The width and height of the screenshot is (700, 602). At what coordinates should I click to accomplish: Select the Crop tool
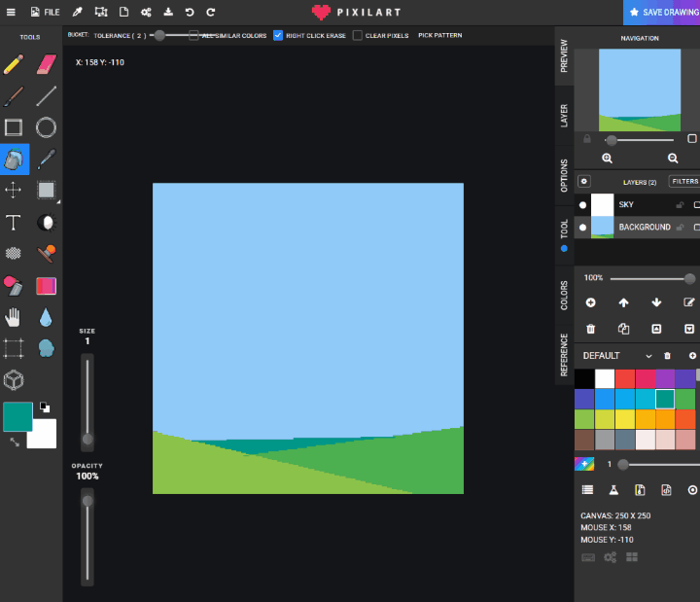coord(14,348)
